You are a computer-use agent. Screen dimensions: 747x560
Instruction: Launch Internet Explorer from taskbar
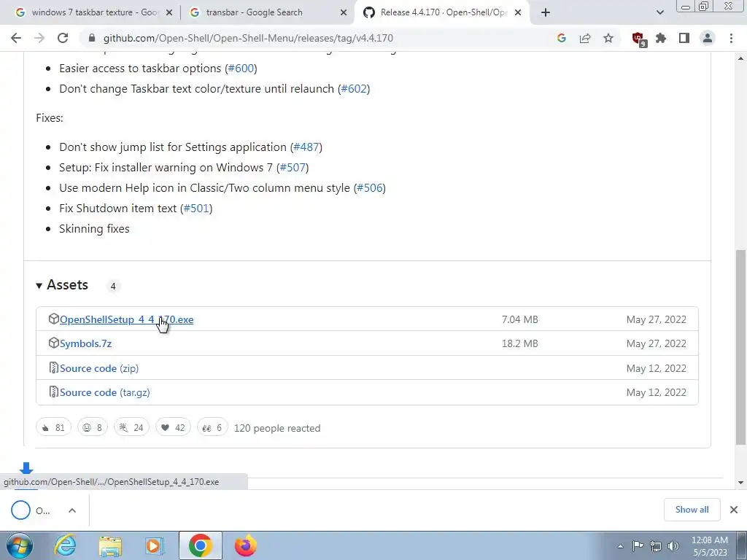click(x=65, y=545)
